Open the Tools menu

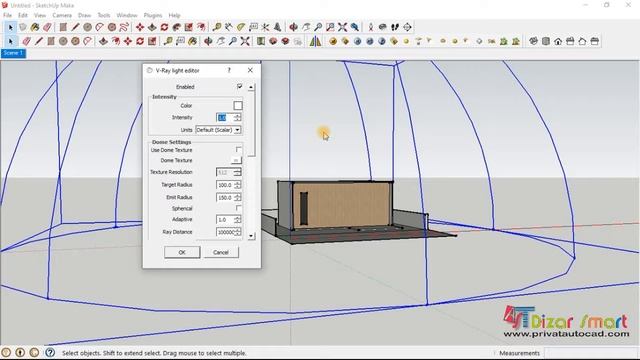point(104,15)
